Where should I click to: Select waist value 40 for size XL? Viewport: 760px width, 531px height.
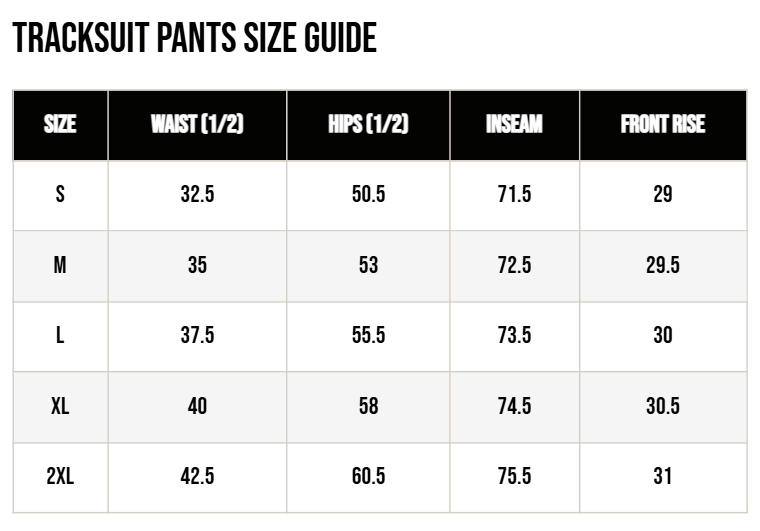coord(197,406)
